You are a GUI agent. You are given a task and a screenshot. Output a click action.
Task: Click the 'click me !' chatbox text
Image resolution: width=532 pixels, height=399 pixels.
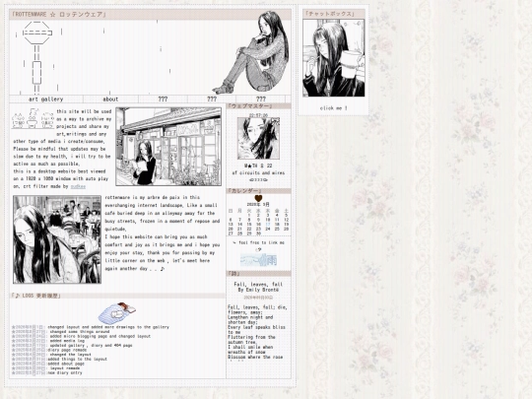[333, 108]
